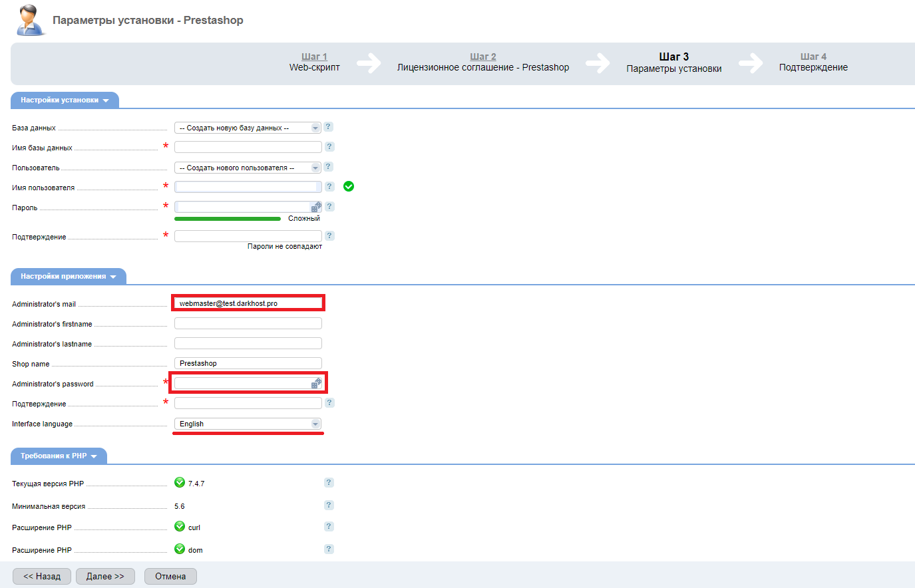Generate random Administrator's password
The image size is (915, 588).
(316, 383)
